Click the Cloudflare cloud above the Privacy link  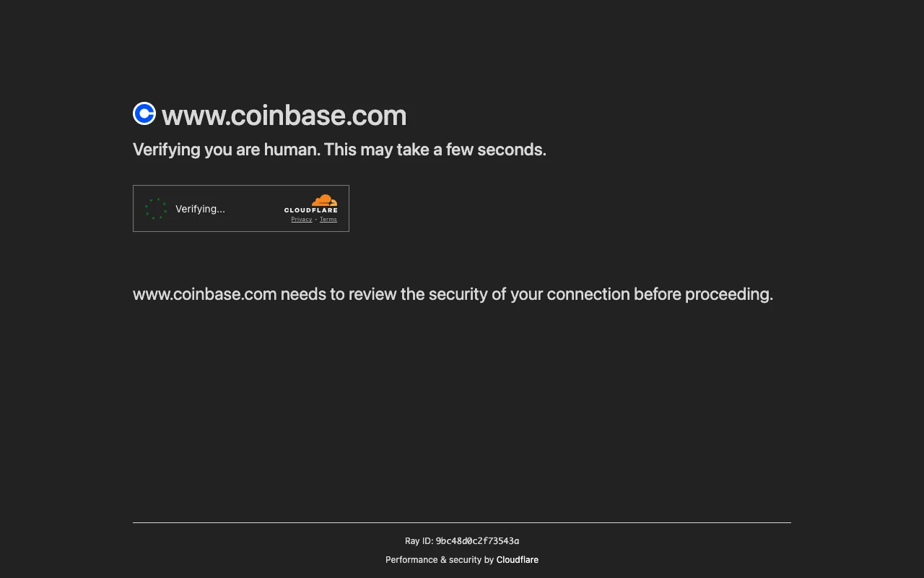(x=323, y=199)
